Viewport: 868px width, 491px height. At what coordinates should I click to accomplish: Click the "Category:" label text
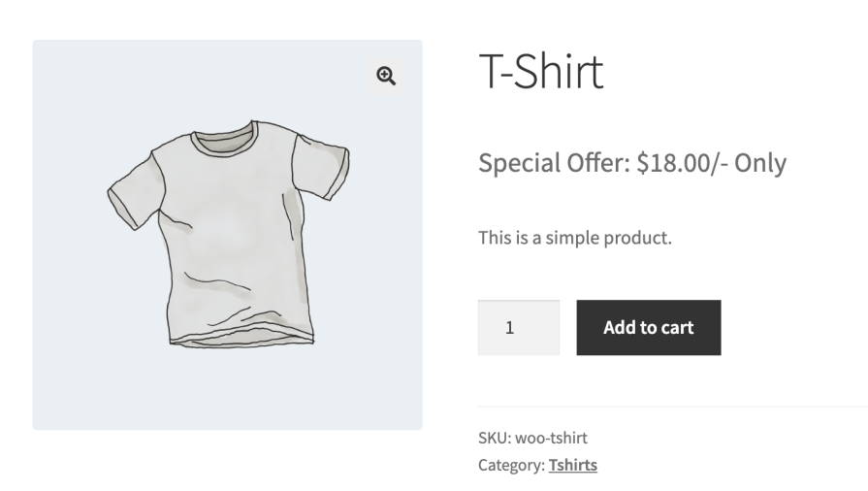[x=511, y=465]
